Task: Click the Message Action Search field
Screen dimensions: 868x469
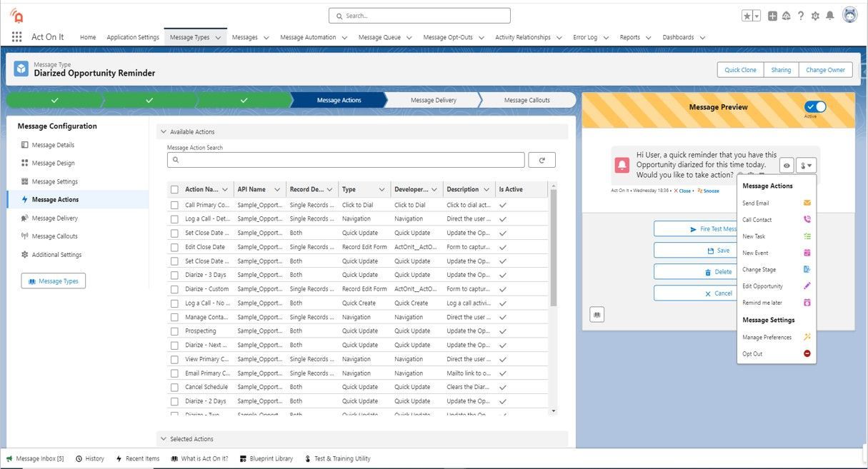Action: coord(346,161)
